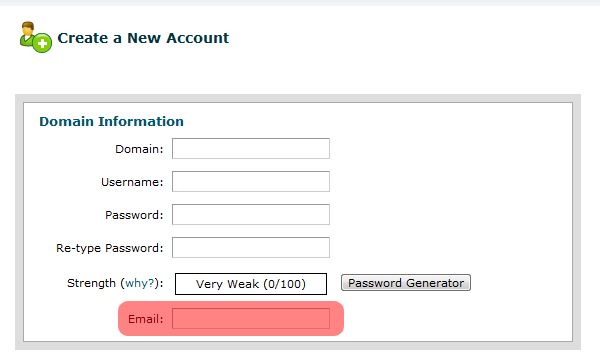
Task: Click the Very Weak strength meter
Action: click(x=251, y=284)
